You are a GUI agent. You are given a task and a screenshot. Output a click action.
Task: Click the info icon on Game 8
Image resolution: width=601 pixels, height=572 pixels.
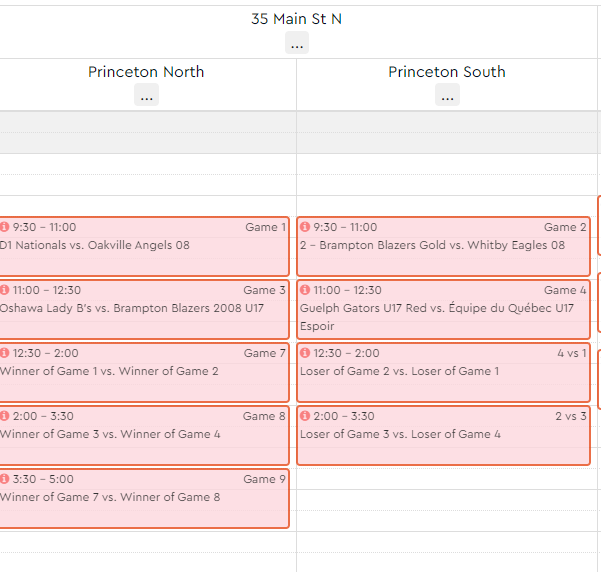5,417
